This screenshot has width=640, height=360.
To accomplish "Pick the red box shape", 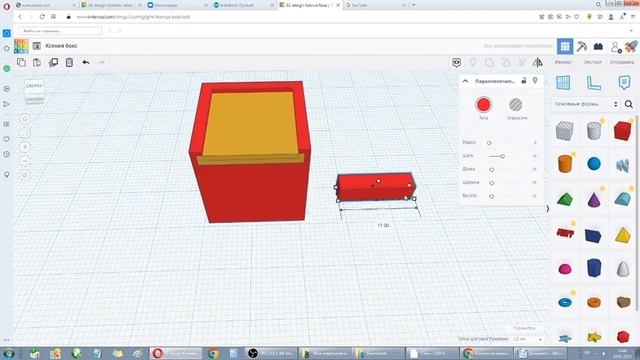I will 622,131.
